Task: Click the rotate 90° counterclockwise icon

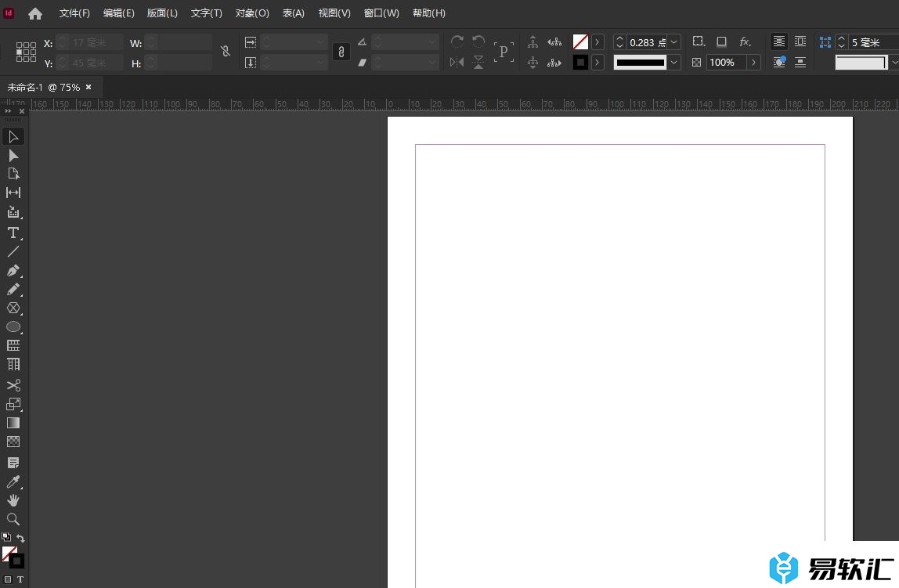Action: (x=478, y=41)
